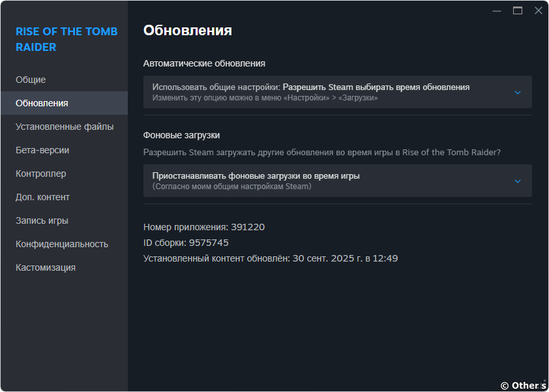Show the «Доп. контент» page
549x392 pixels.
coord(42,197)
